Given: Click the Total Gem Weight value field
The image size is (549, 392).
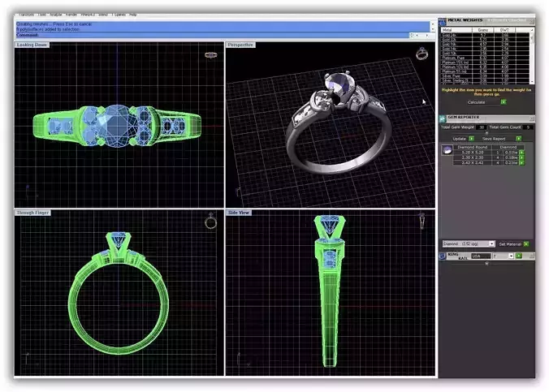Looking at the screenshot, I should pos(482,127).
